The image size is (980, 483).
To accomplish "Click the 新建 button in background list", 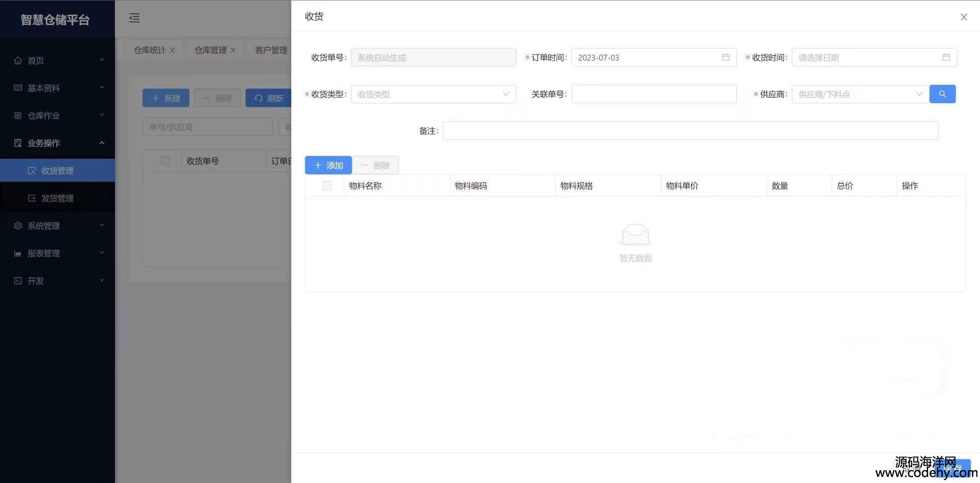I will tap(166, 98).
